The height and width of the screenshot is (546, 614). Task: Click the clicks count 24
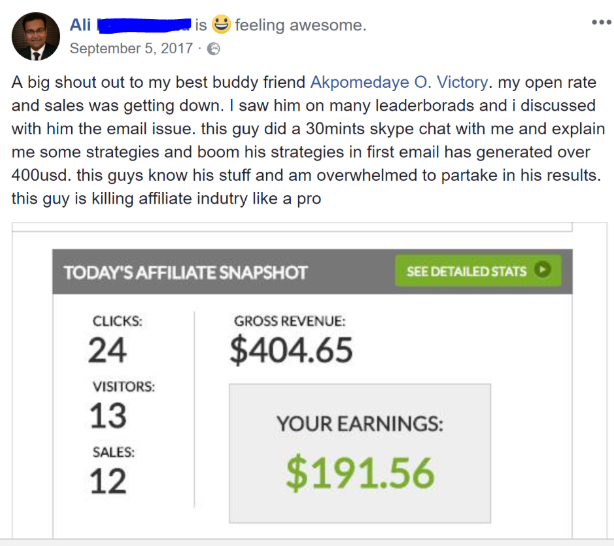[107, 351]
